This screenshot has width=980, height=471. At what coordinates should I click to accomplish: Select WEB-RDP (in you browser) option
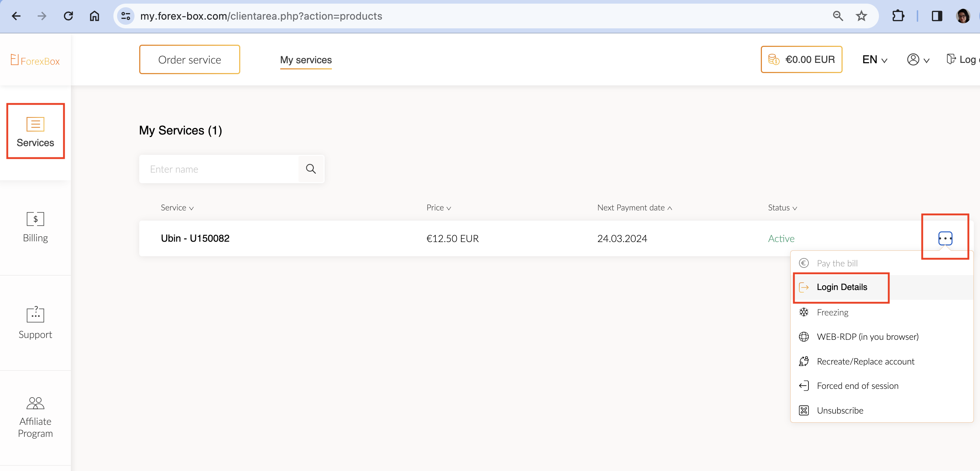[x=867, y=337]
